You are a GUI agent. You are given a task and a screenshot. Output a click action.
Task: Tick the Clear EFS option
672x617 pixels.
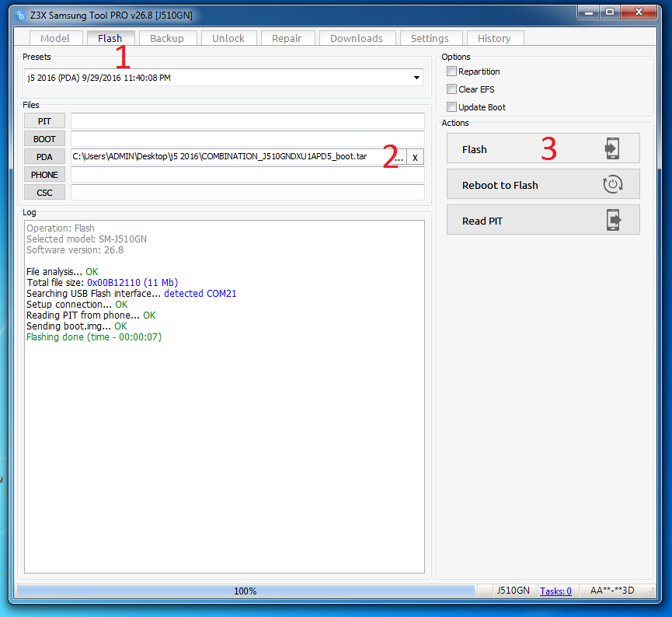451,89
